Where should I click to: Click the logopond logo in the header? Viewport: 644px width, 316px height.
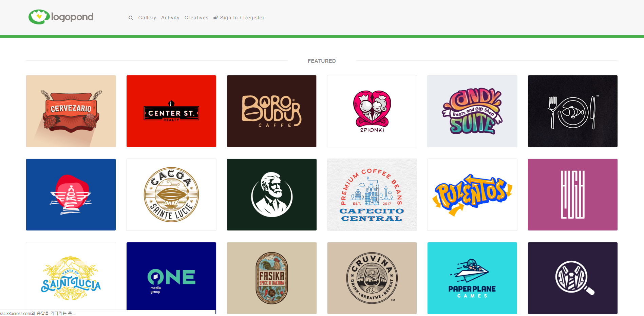point(61,17)
